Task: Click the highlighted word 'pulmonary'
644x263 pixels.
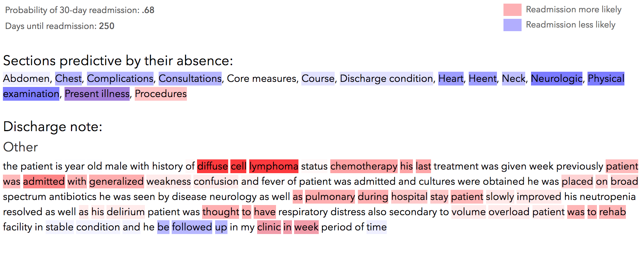Action: click(330, 197)
